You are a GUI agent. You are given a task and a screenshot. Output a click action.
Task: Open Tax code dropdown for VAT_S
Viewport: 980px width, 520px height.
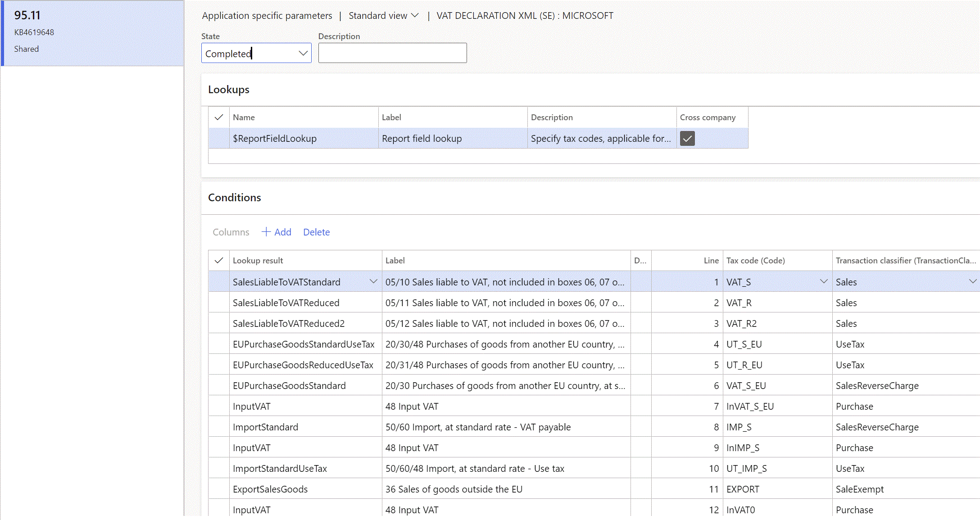[x=824, y=282]
